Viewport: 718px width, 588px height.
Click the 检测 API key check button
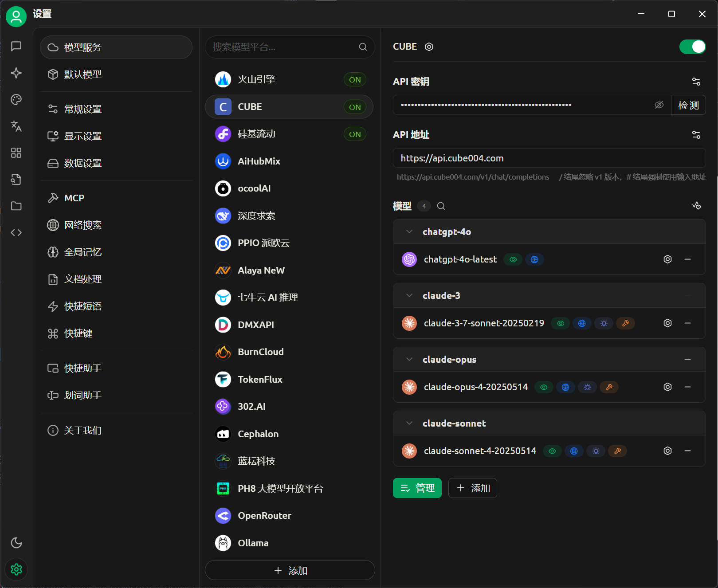pyautogui.click(x=688, y=105)
